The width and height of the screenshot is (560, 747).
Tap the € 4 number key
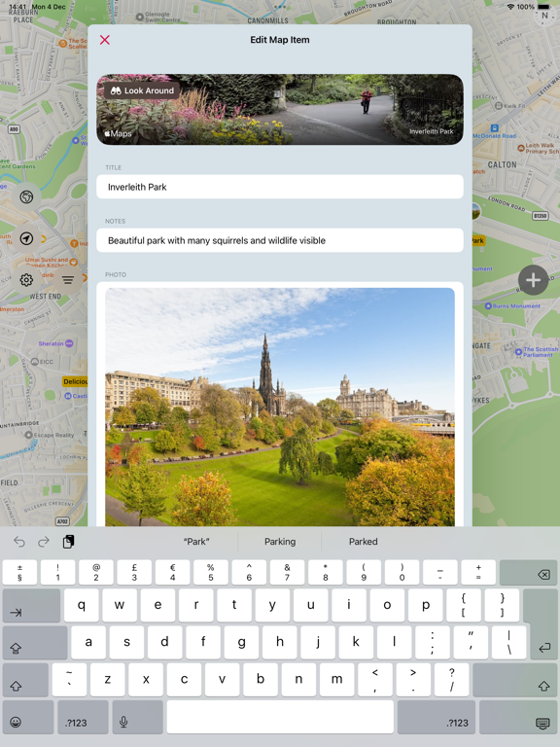pos(172,572)
